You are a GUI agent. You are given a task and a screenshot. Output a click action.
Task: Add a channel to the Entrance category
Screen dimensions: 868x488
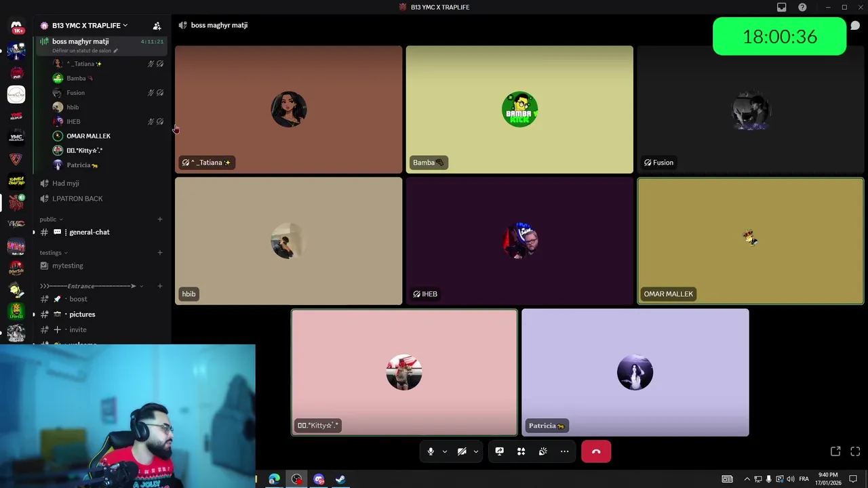point(160,286)
